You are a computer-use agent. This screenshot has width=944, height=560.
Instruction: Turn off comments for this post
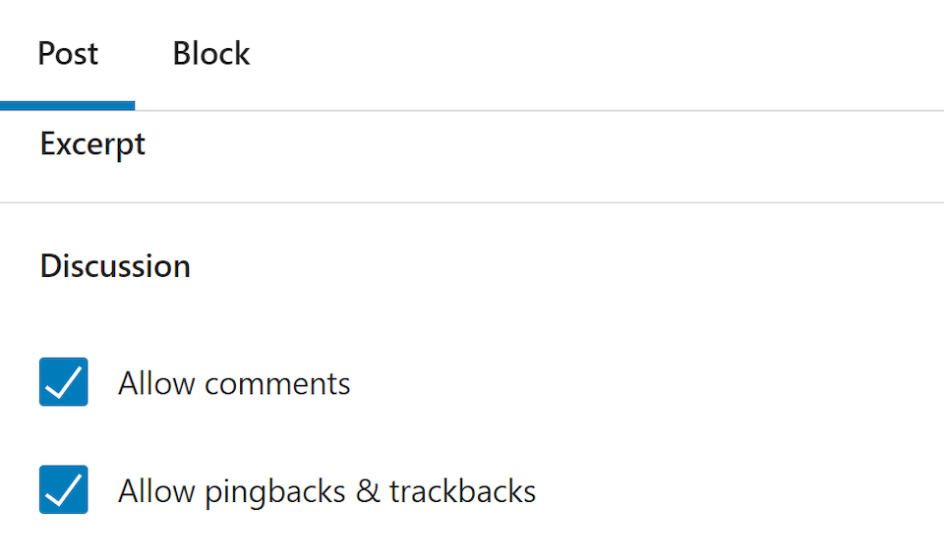click(64, 382)
